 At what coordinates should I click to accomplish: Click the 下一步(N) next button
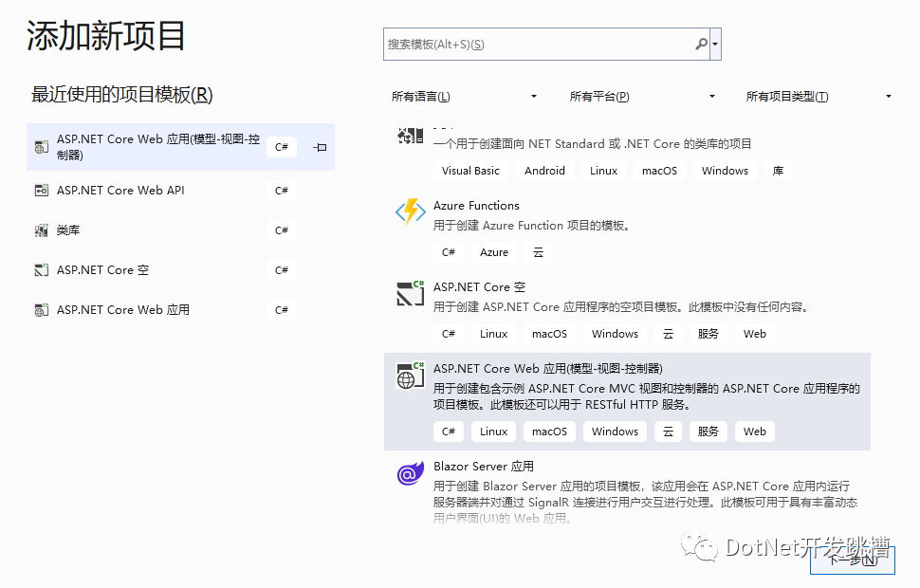click(x=853, y=560)
